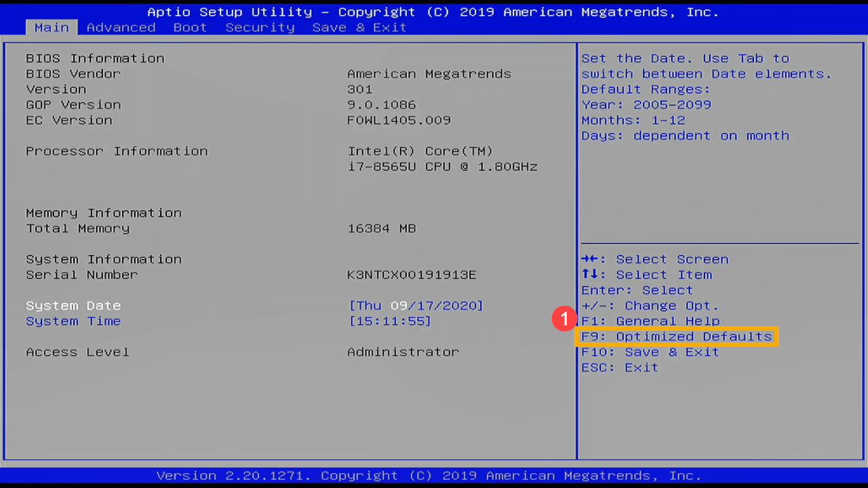Switch to the Advanced tab
The width and height of the screenshot is (868, 488).
click(x=121, y=27)
